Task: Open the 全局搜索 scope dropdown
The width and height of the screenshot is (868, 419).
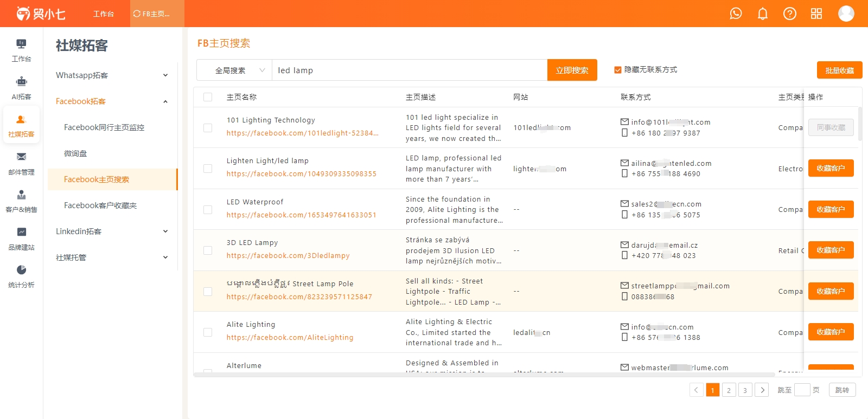Action: coord(234,70)
